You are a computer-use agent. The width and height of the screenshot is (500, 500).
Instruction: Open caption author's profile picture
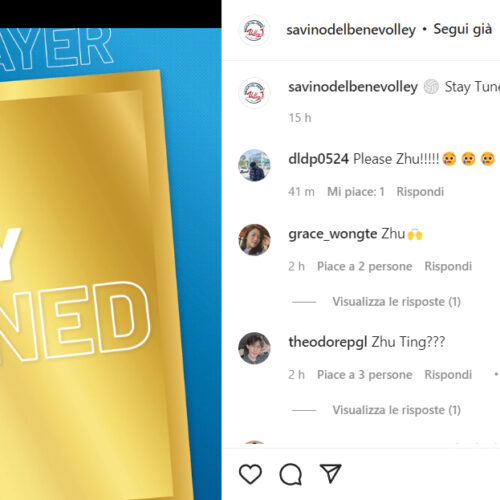tap(254, 93)
